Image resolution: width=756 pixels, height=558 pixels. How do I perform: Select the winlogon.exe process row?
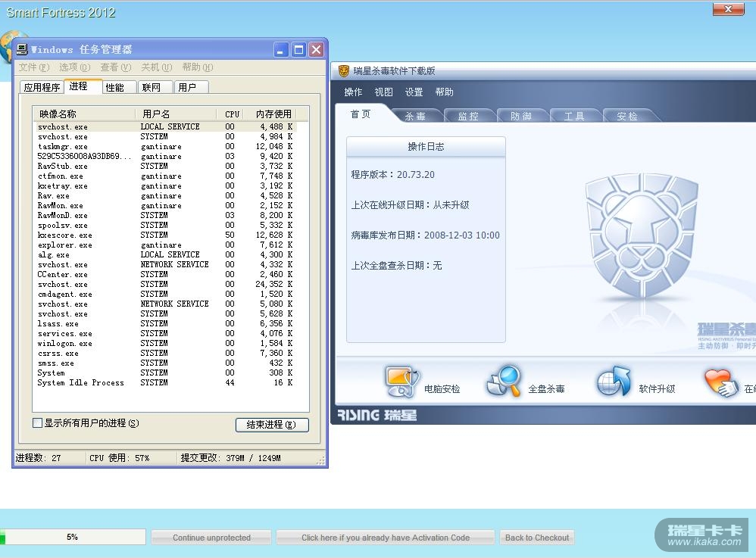(x=165, y=343)
